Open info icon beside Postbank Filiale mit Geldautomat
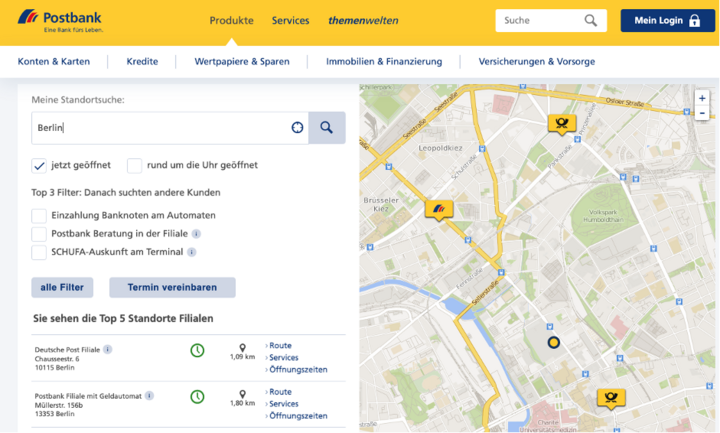The width and height of the screenshot is (720, 433). 149,396
